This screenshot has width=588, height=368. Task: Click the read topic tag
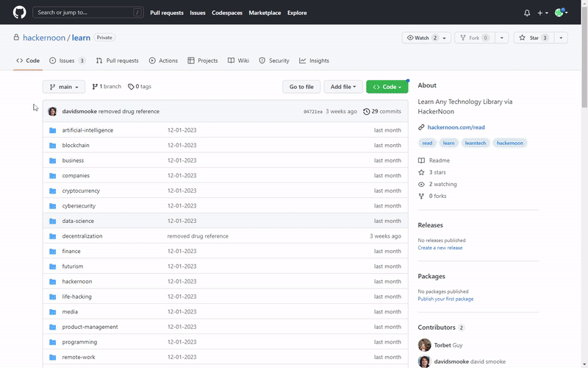427,143
